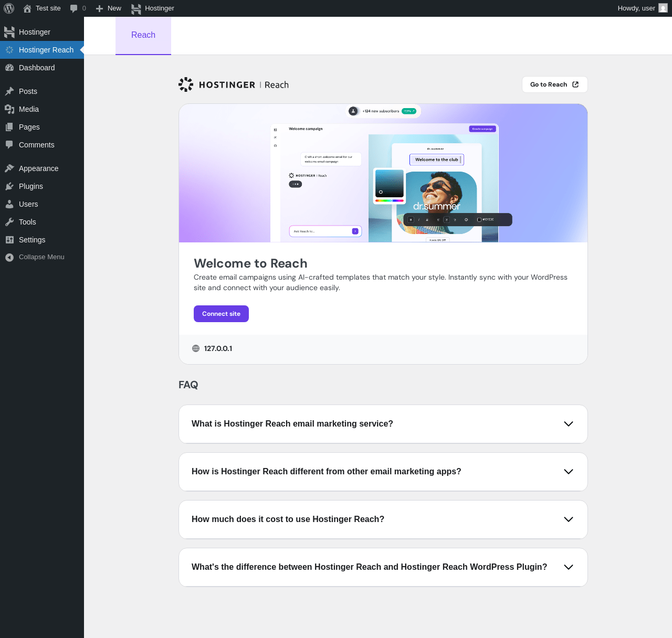This screenshot has width=672, height=638.
Task: Click the Media library icon
Action: pyautogui.click(x=9, y=109)
